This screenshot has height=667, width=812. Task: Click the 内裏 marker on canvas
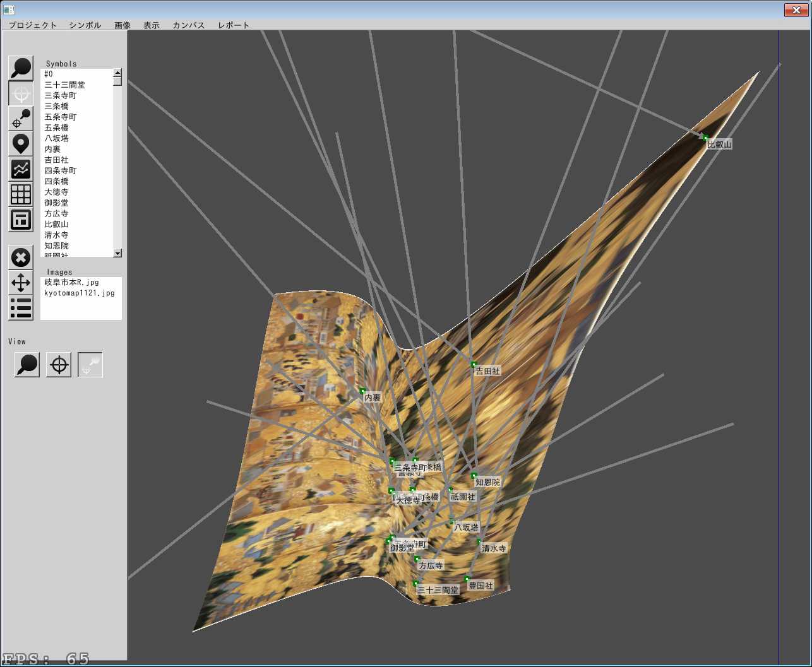point(362,391)
